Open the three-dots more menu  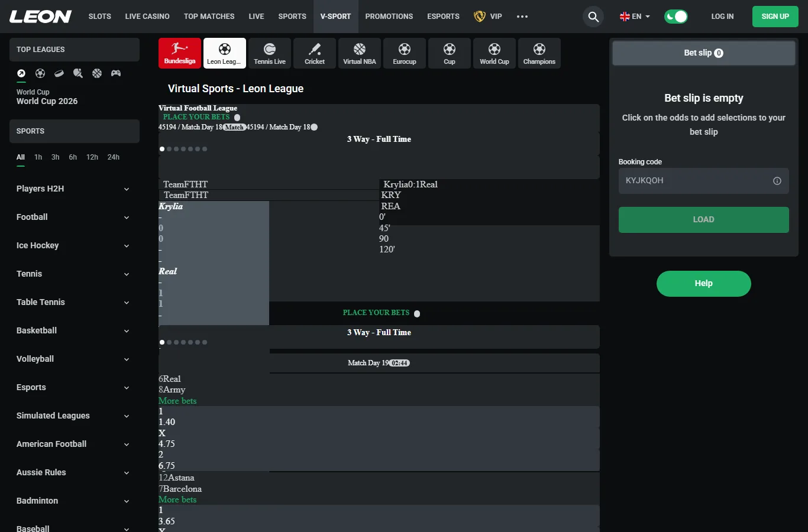(522, 17)
